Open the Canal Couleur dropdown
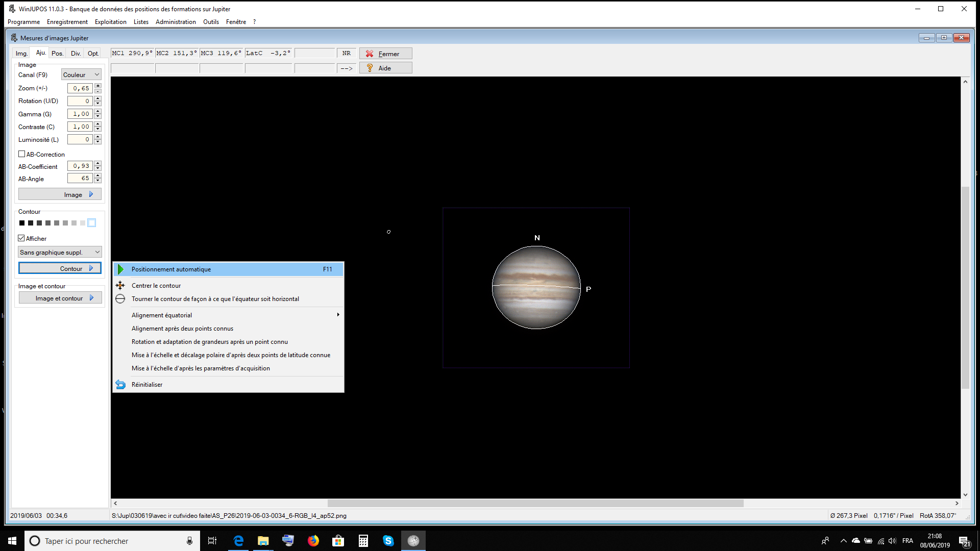 [81, 75]
